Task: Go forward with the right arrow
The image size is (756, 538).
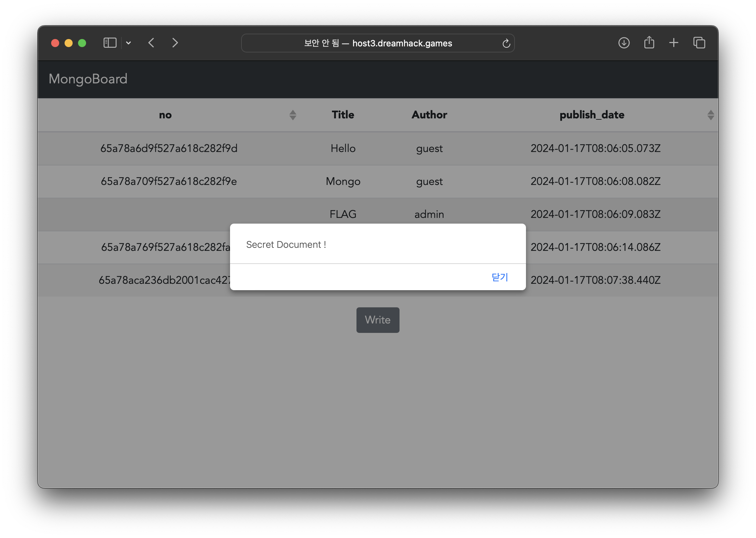Action: pos(175,43)
